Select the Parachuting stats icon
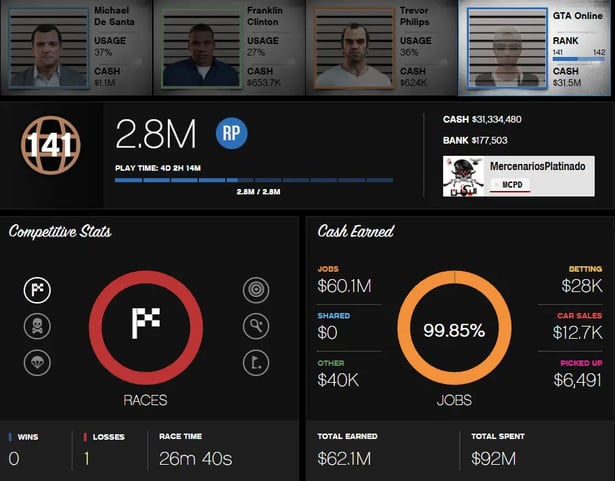 (37, 362)
